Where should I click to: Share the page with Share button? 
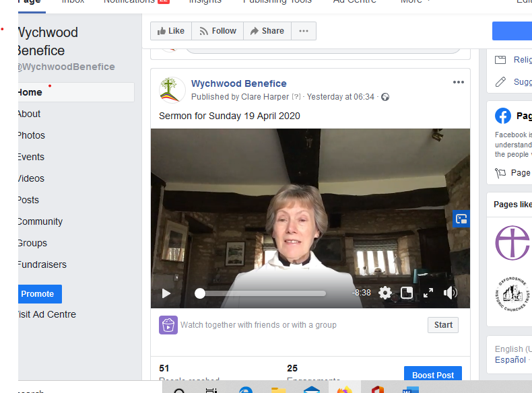coord(267,31)
